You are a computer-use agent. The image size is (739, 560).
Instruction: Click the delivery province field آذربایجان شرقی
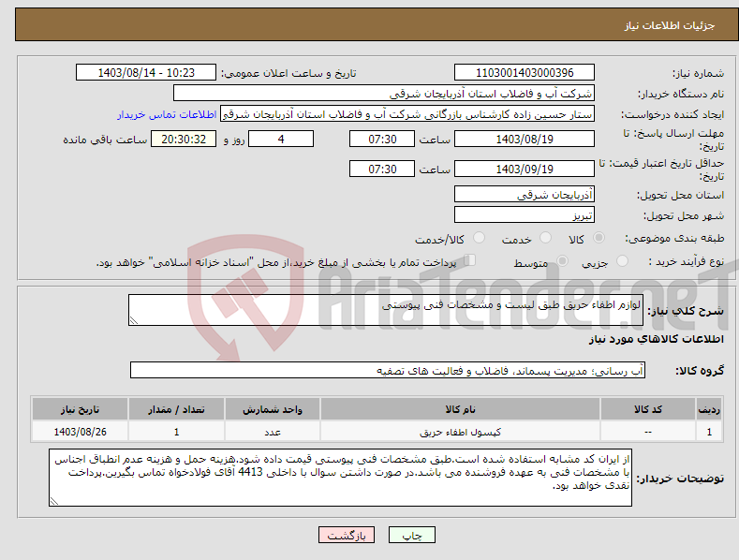pos(525,194)
